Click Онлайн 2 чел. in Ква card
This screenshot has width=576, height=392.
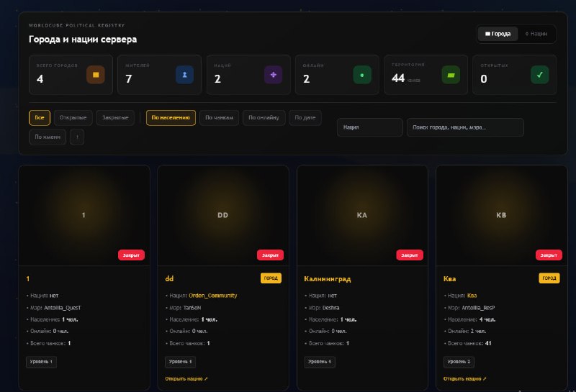pyautogui.click(x=465, y=332)
